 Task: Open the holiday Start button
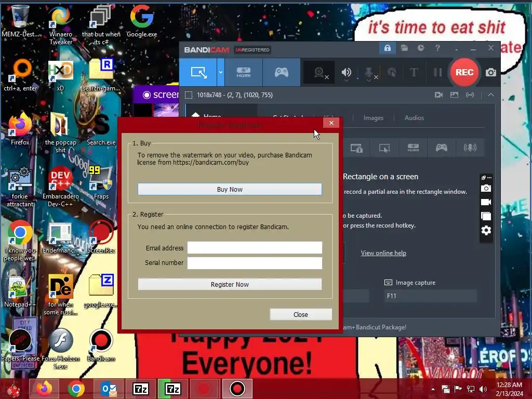point(14,389)
